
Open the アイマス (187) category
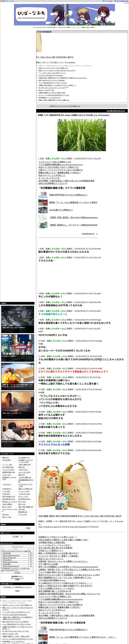23,514
